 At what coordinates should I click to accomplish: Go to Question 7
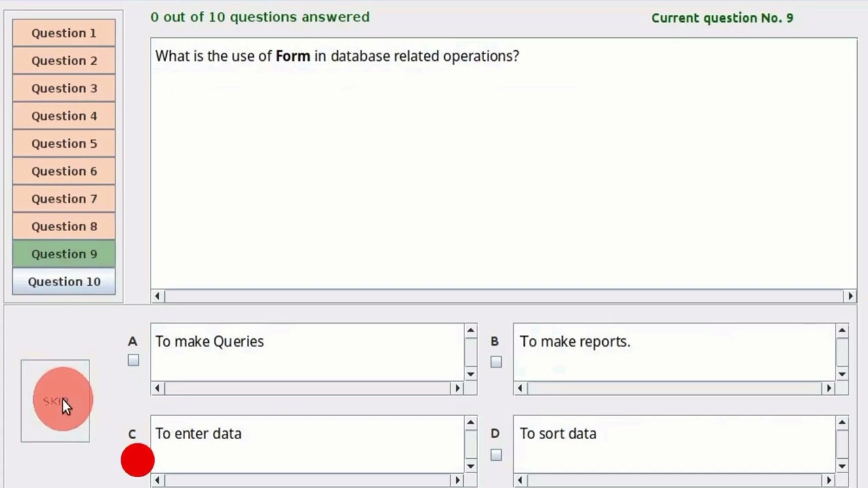(64, 199)
